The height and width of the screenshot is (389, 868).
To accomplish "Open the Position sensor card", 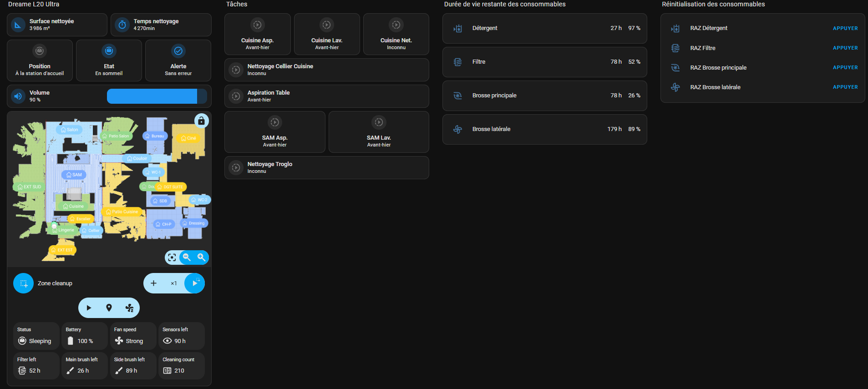I will (40, 61).
